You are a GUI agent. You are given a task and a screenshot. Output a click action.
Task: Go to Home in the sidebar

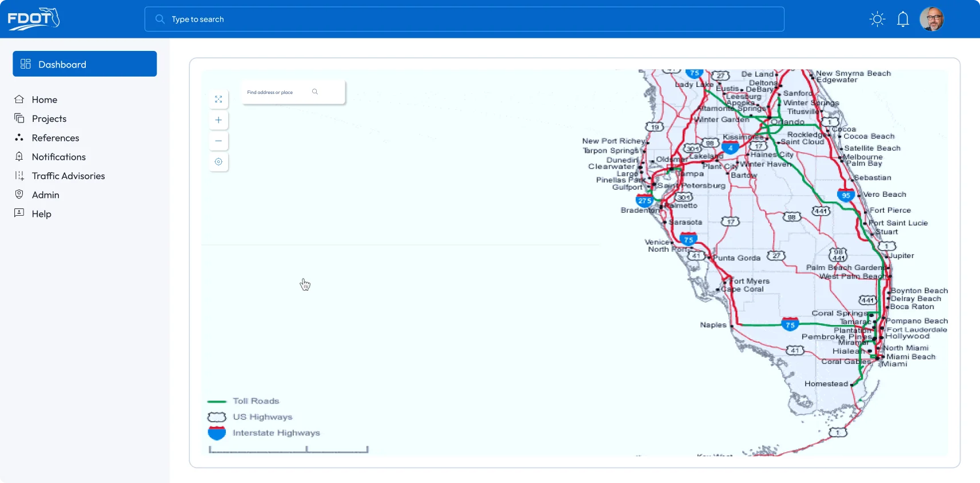click(x=44, y=100)
